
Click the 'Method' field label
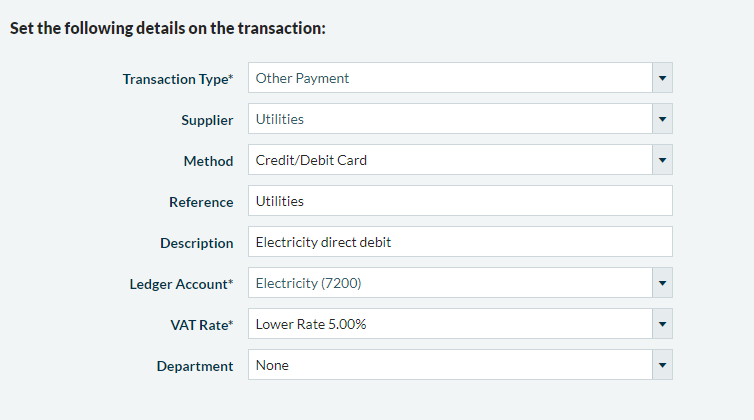point(208,161)
